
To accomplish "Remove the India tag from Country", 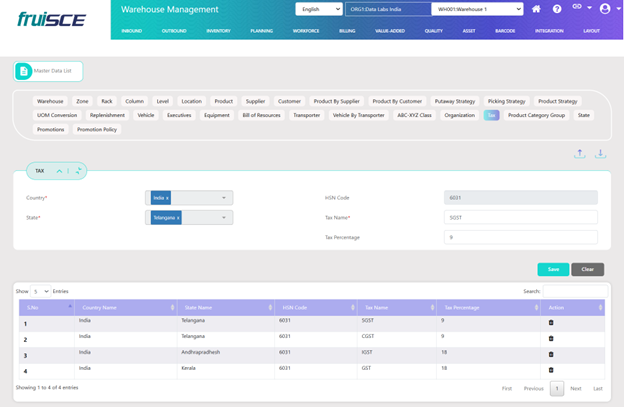I will click(x=167, y=198).
